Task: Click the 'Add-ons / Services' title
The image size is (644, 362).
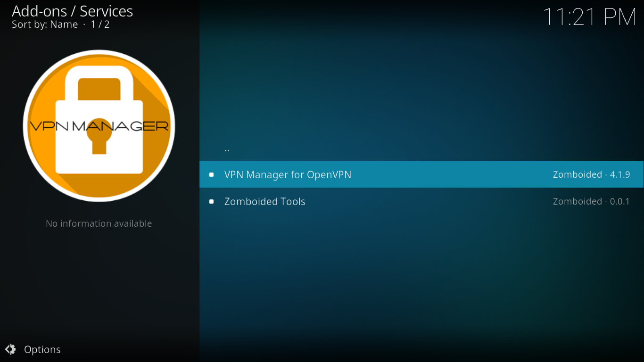Action: click(73, 11)
